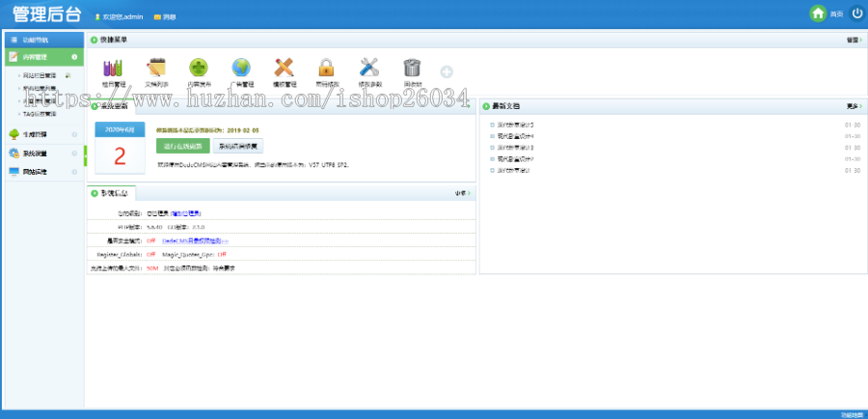Click the green online update button

tap(181, 147)
